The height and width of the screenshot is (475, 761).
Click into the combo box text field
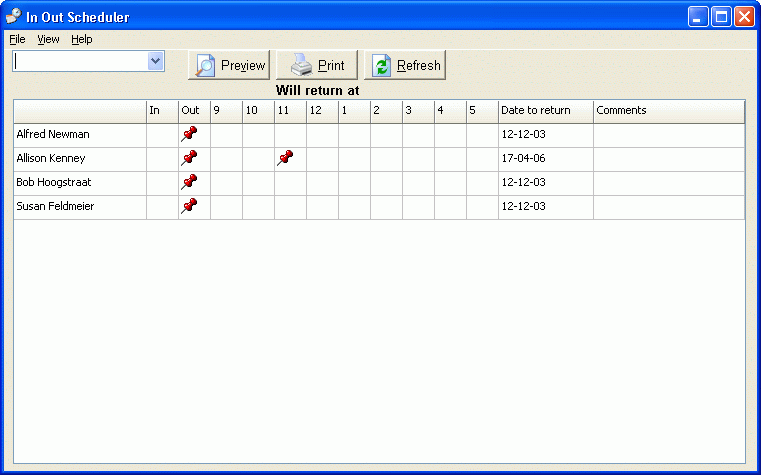pyautogui.click(x=81, y=61)
